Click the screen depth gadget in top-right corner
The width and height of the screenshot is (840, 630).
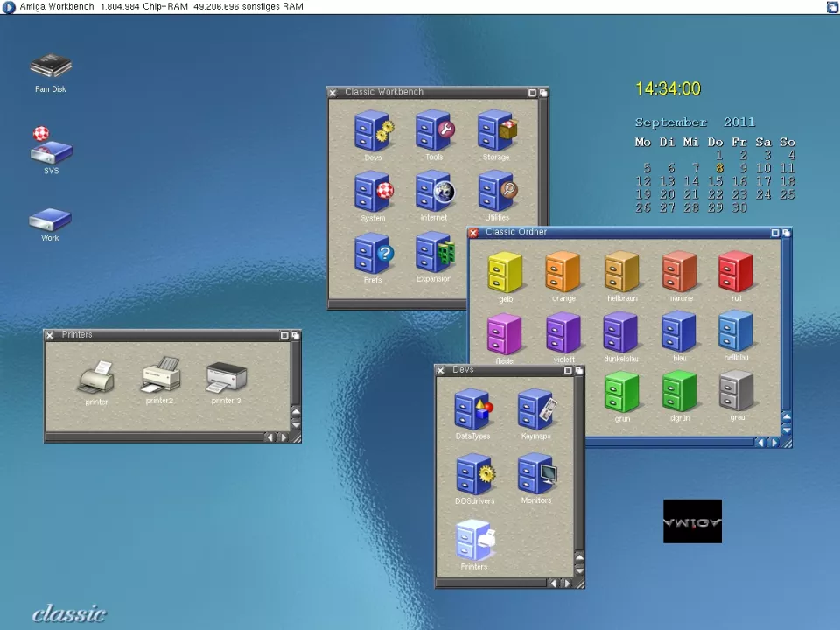(832, 7)
